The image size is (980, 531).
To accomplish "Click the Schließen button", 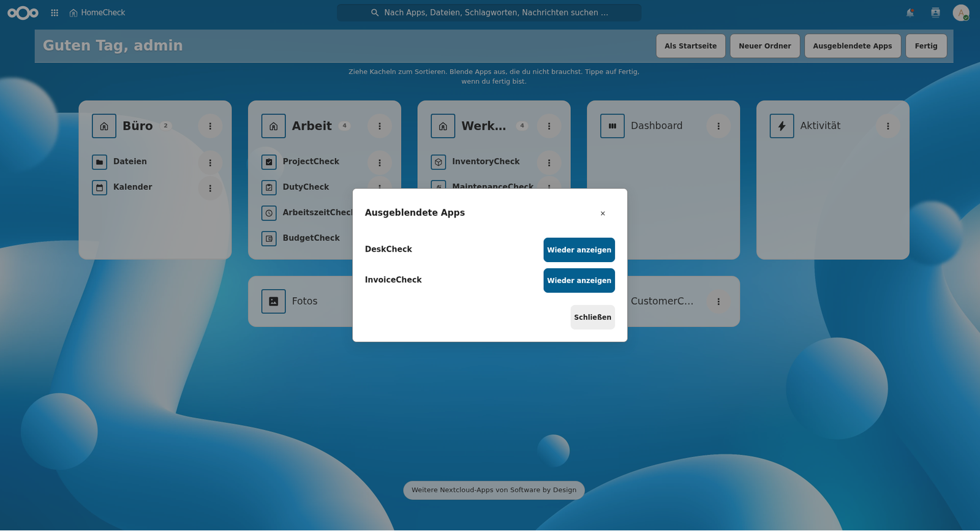I will [x=593, y=317].
